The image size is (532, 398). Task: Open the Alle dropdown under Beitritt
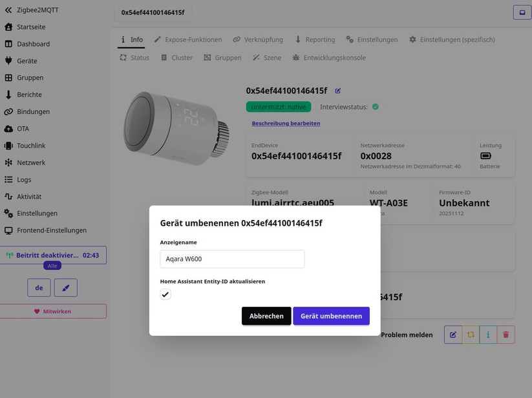(52, 265)
